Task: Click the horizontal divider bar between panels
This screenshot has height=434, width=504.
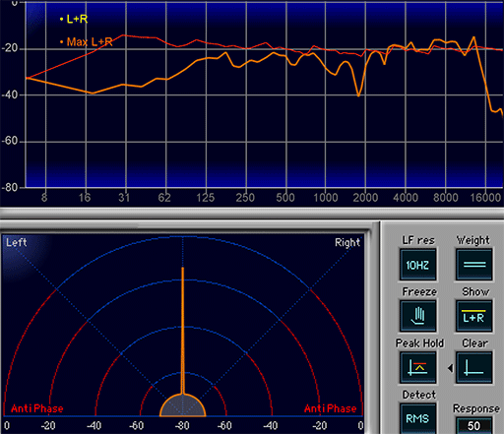Action: [x=252, y=214]
